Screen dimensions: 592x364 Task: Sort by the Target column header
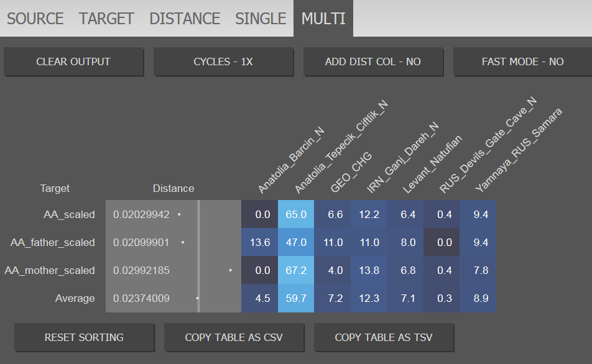(x=55, y=188)
